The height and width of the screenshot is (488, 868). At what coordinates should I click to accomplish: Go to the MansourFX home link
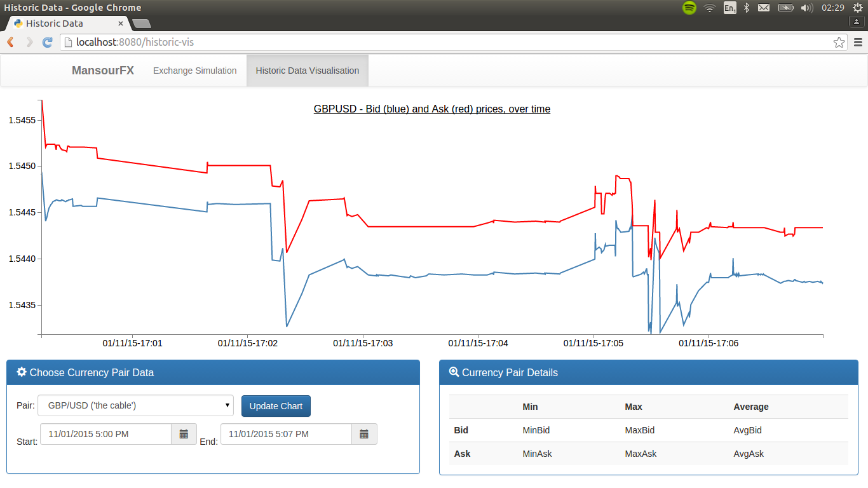[x=103, y=71]
